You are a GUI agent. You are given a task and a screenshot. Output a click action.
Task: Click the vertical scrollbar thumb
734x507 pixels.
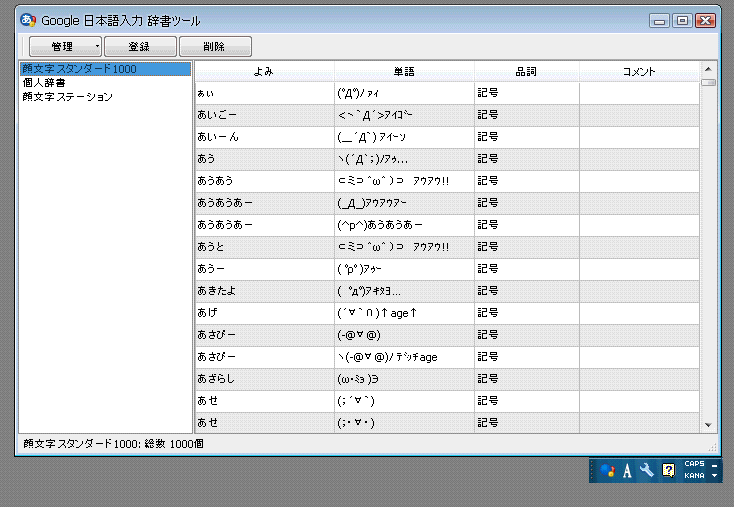[x=708, y=82]
